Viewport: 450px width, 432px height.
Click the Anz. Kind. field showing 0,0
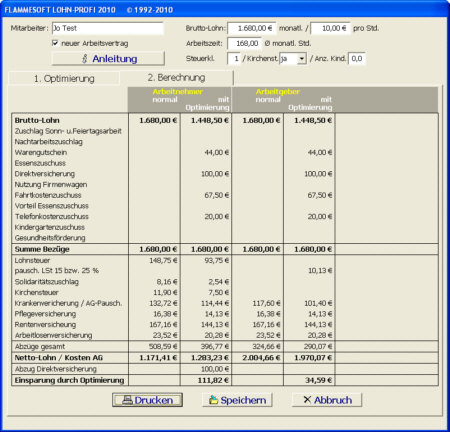(x=357, y=59)
